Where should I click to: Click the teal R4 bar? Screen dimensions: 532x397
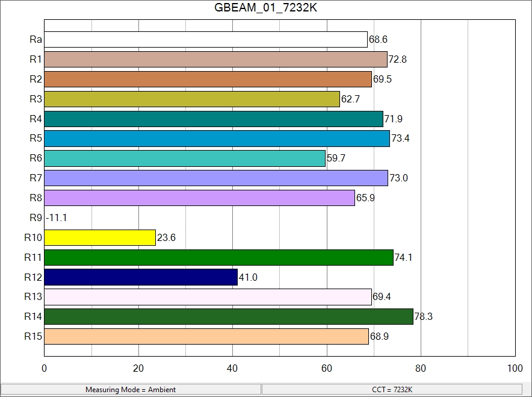[x=214, y=119]
